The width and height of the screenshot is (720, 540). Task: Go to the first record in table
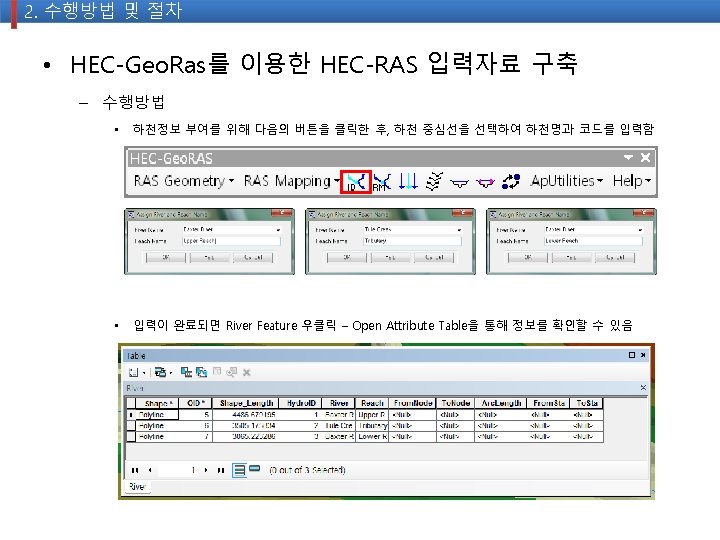click(x=135, y=470)
